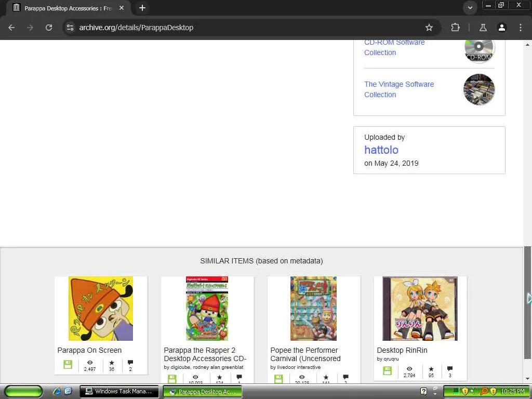Image resolution: width=532 pixels, height=399 pixels.
Task: Open the Desktop RinRin title link
Action: (x=402, y=350)
